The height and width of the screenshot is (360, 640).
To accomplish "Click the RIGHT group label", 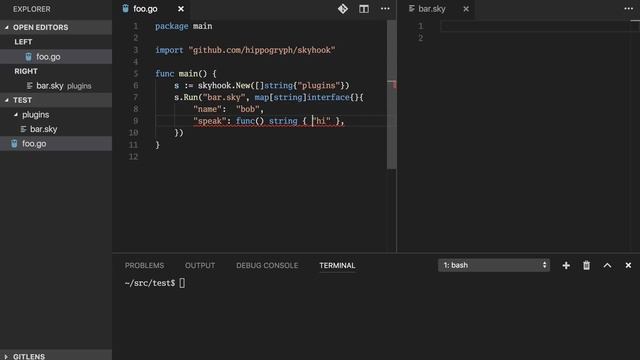I will [x=26, y=71].
